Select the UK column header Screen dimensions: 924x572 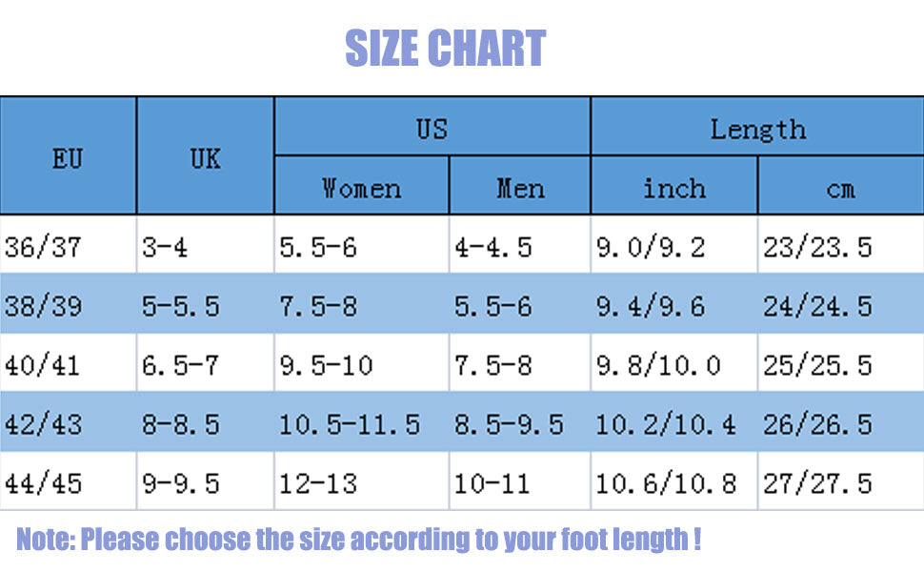coord(205,158)
